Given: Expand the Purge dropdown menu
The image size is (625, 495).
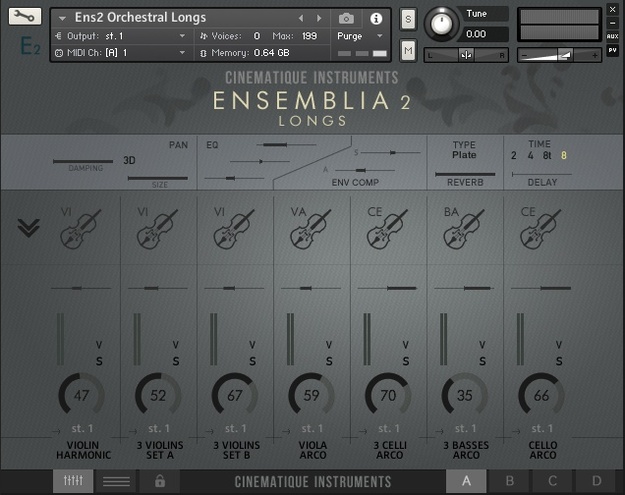Looking at the screenshot, I should pos(360,36).
